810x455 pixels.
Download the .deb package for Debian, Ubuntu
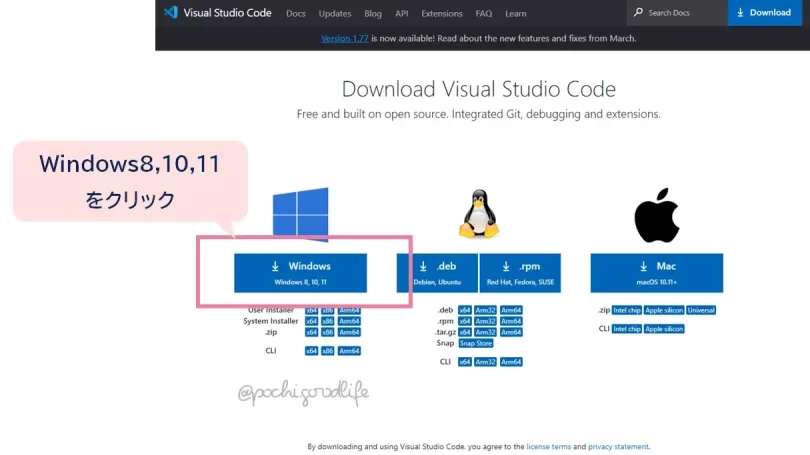pyautogui.click(x=437, y=273)
